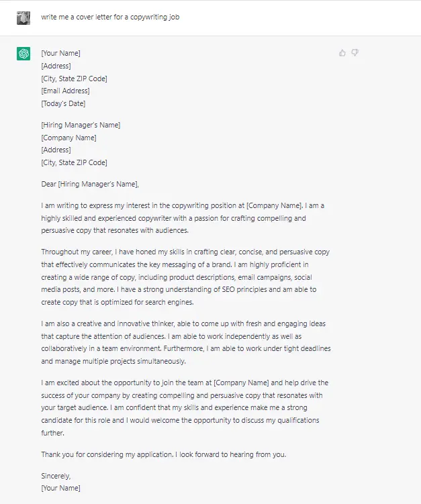The image size is (421, 504).
Task: Click the "Dear [Hiring Manager's Name]," greeting
Action: click(90, 184)
